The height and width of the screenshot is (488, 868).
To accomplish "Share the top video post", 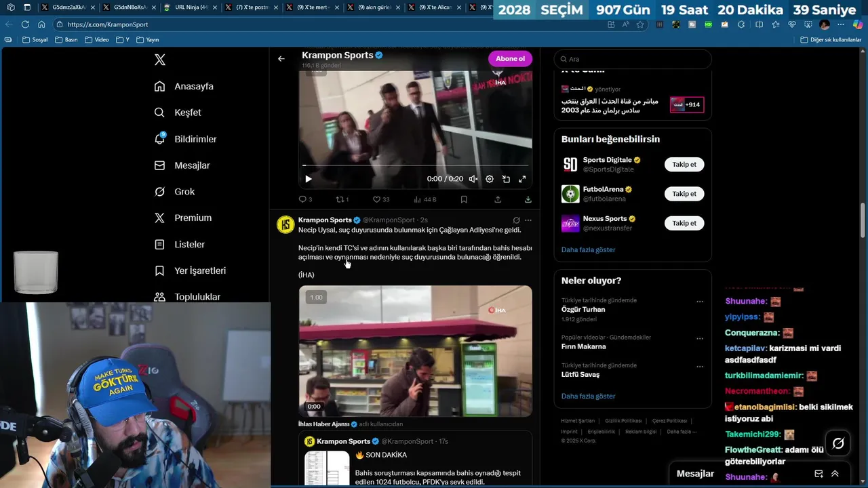I will point(498,199).
